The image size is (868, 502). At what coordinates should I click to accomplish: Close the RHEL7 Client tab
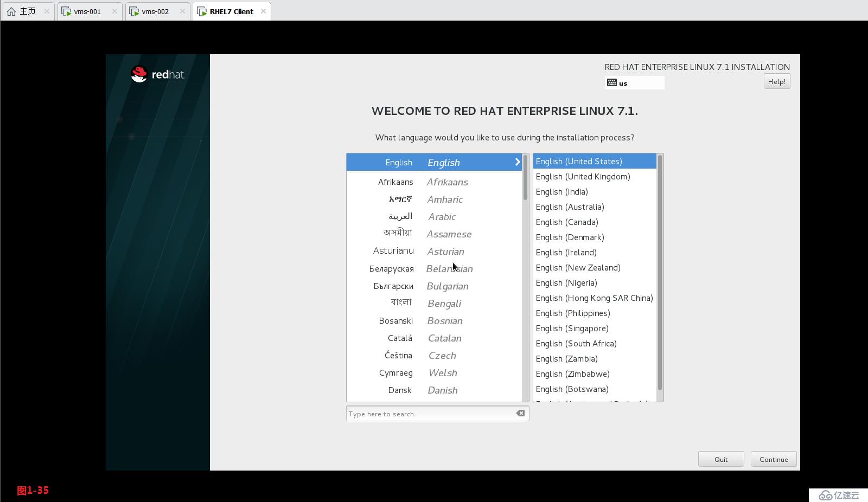pos(263,11)
